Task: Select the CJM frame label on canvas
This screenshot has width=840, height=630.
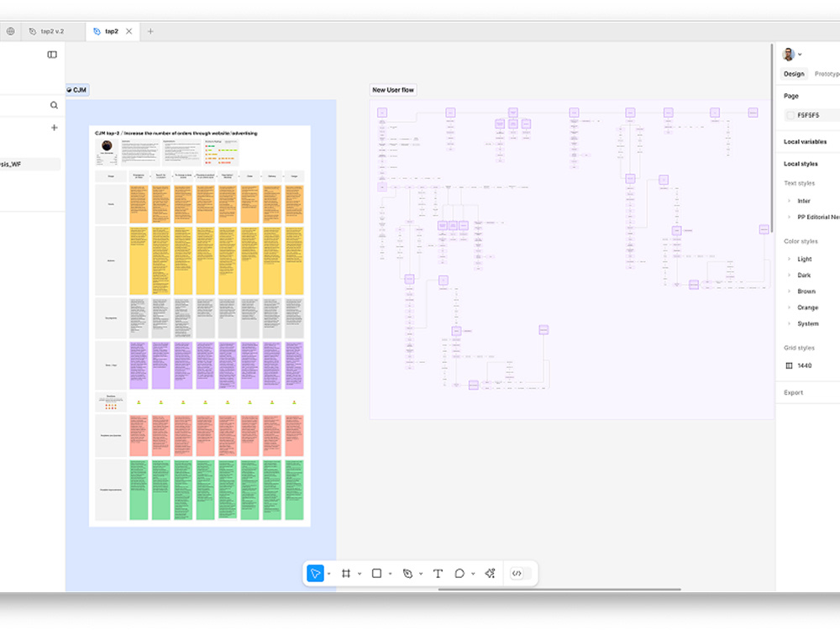Action: (x=77, y=90)
